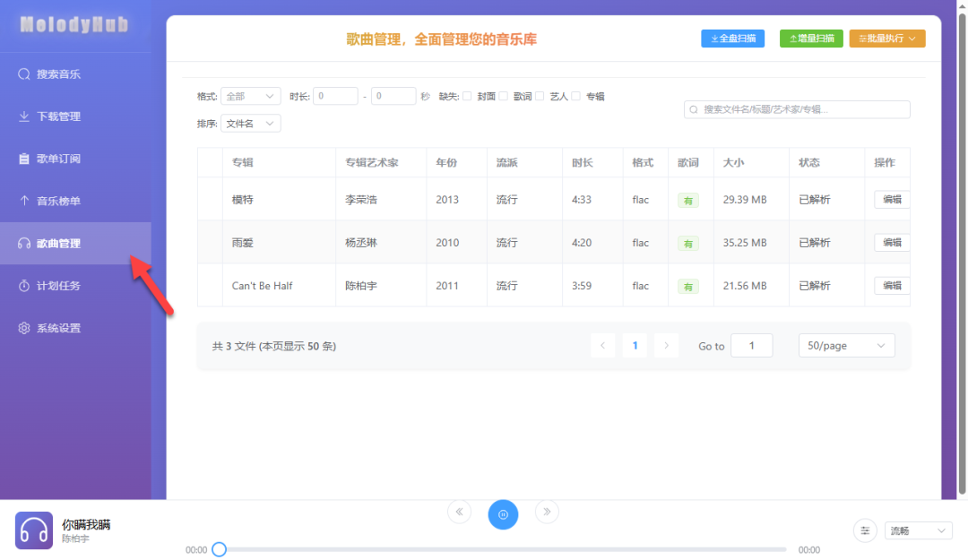
Task: Open the 排序 sort-by dropdown
Action: pyautogui.click(x=250, y=124)
